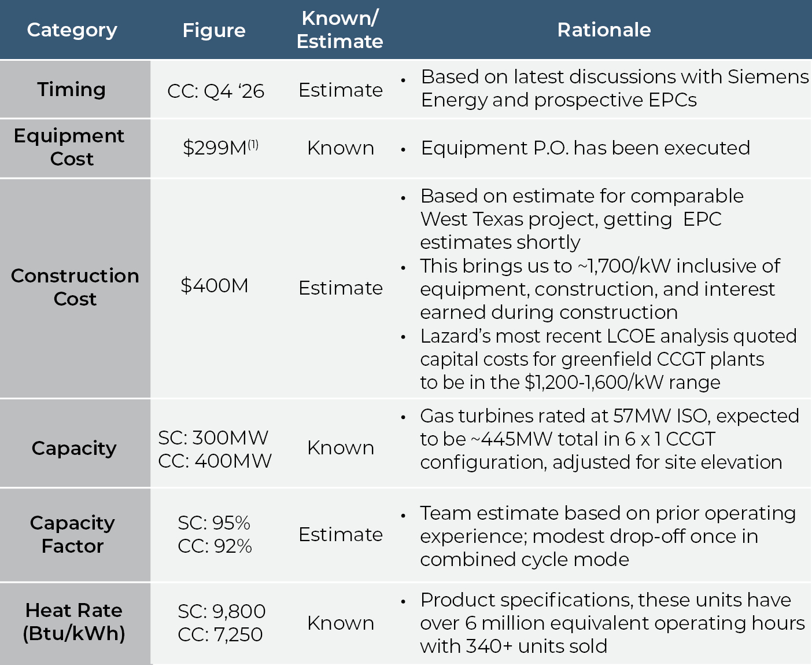This screenshot has width=812, height=665.
Task: Click the Figure column header
Action: point(214,30)
